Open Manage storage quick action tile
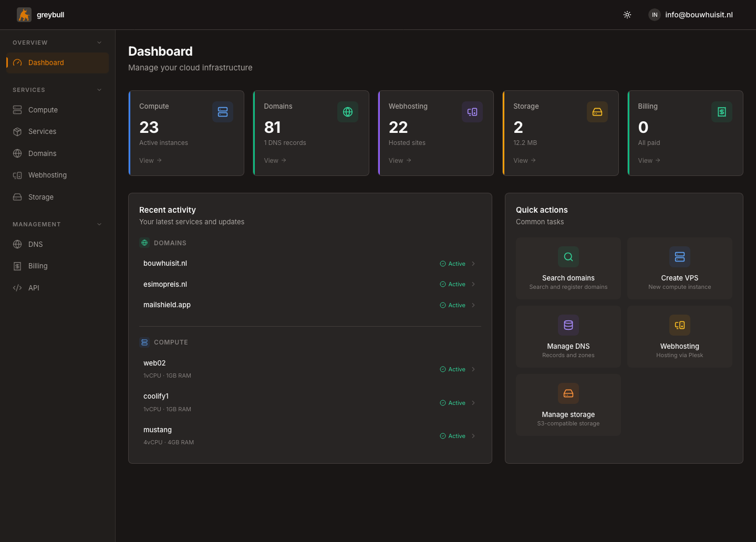 (568, 405)
